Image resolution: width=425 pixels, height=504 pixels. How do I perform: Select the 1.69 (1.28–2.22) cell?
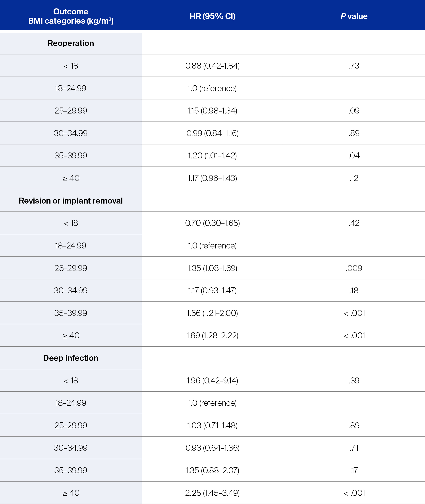click(x=212, y=335)
